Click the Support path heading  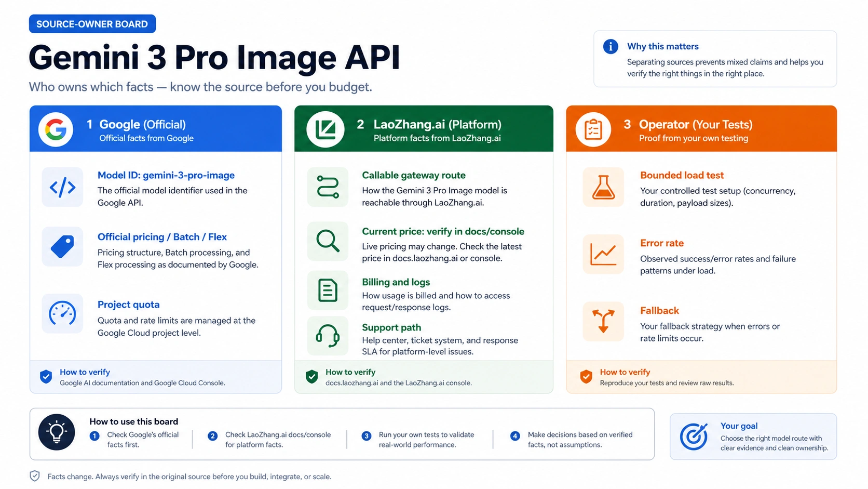coord(391,327)
